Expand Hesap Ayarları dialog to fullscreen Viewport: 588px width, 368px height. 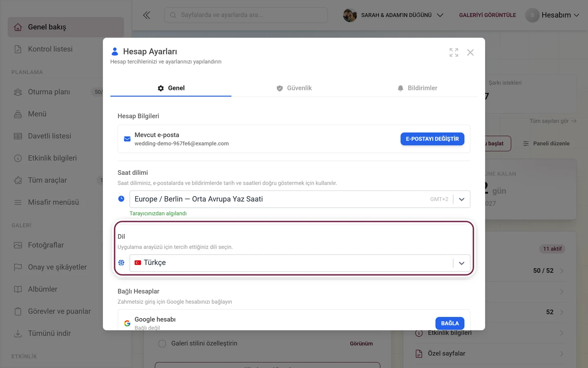pyautogui.click(x=454, y=52)
